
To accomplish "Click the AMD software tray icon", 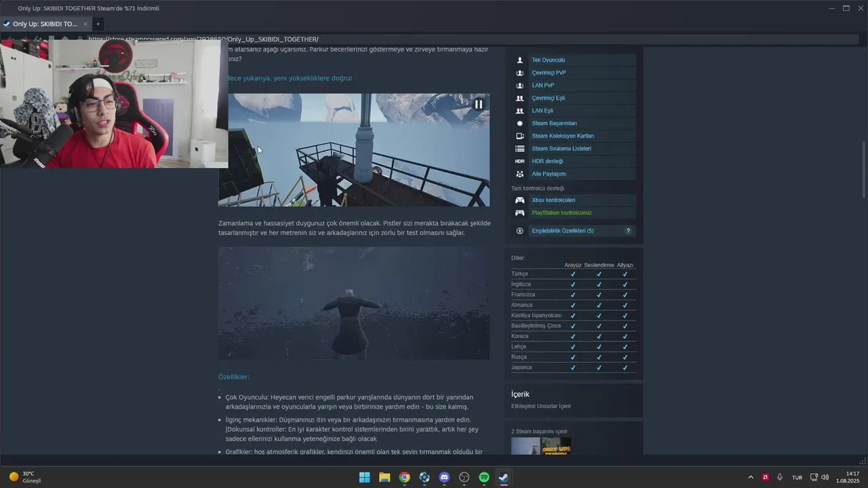I will 766,477.
